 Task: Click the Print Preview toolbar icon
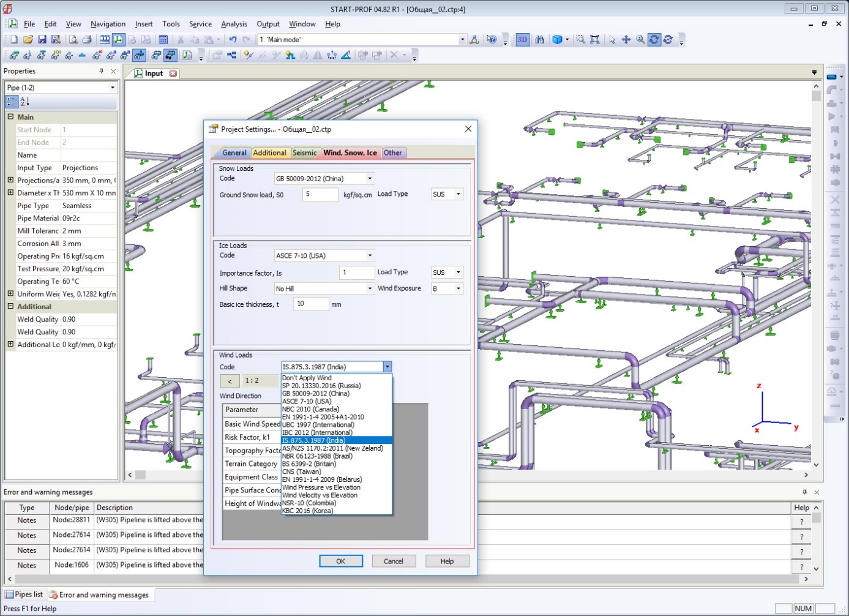[x=73, y=39]
